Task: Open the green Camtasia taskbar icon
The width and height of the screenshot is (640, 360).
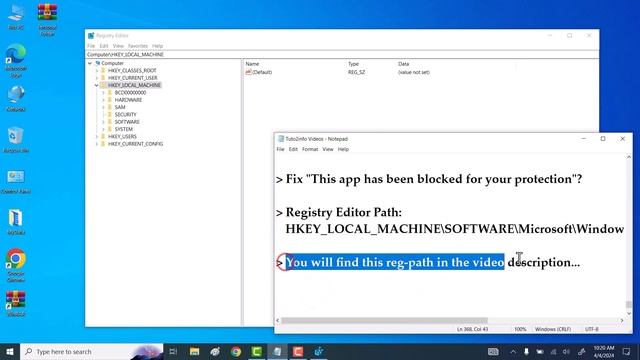Action: [x=257, y=351]
